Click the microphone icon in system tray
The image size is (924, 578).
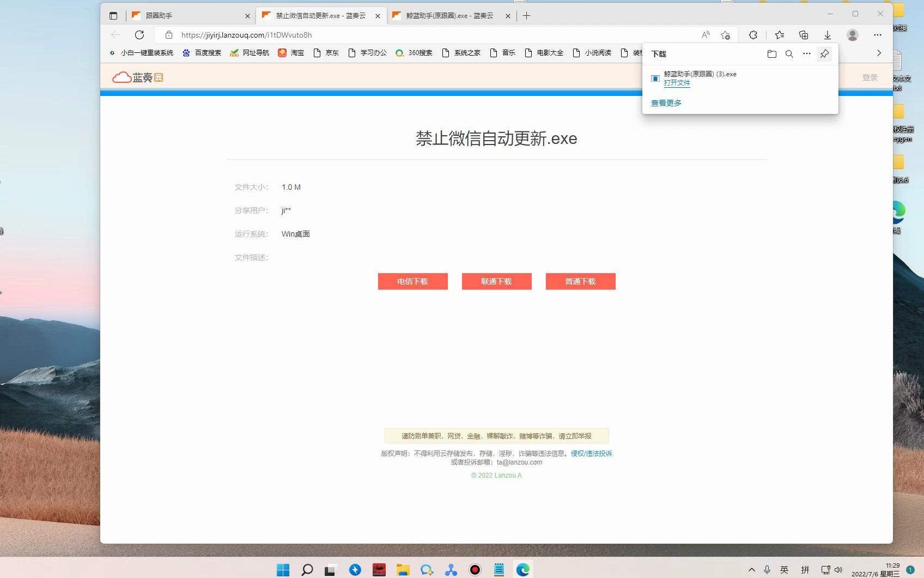pyautogui.click(x=767, y=570)
